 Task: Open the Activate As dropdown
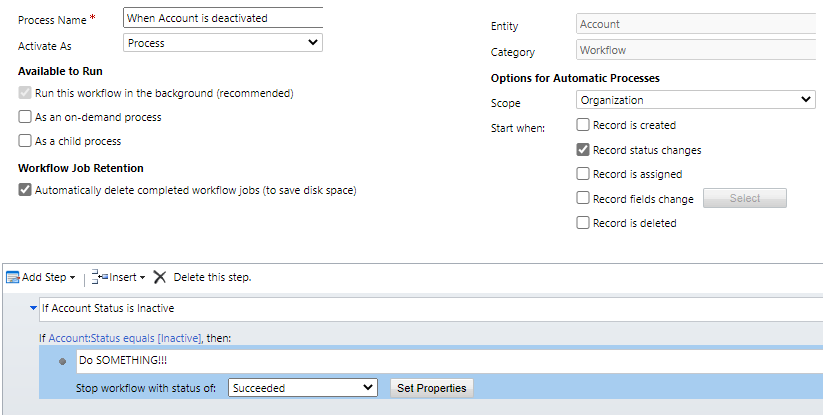pos(223,43)
